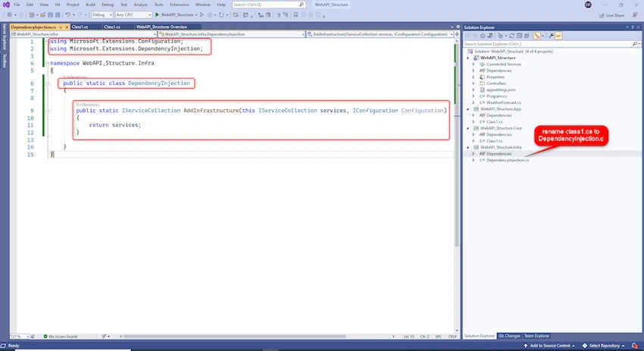Click the WebAPI_Structure start target button
The image size is (644, 351).
pyautogui.click(x=177, y=15)
